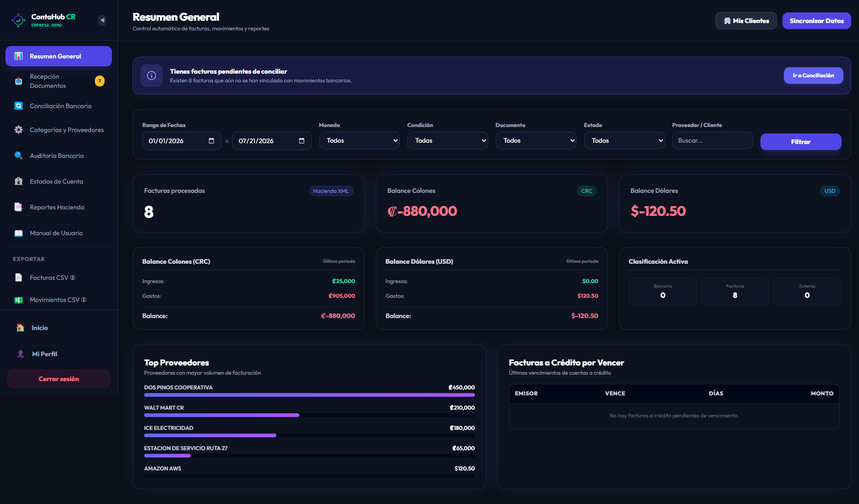The image size is (859, 504).
Task: Click the Estados de Cuenta bank icon
Action: pos(18,181)
